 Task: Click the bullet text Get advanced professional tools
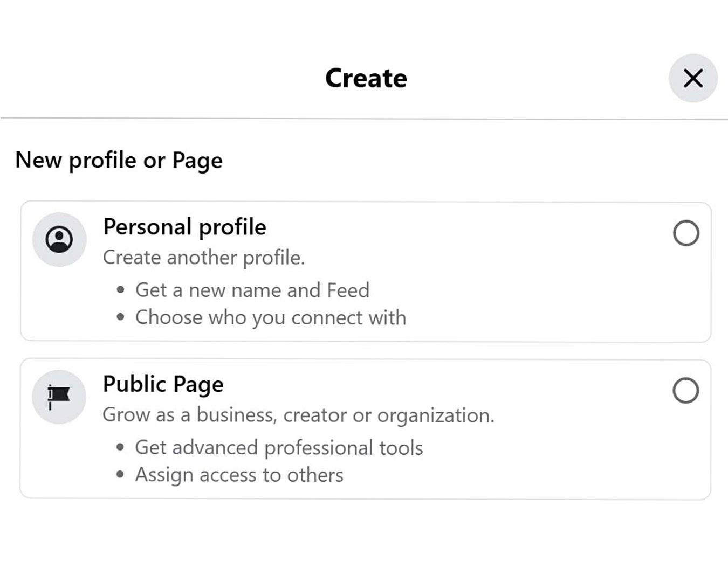tap(279, 447)
